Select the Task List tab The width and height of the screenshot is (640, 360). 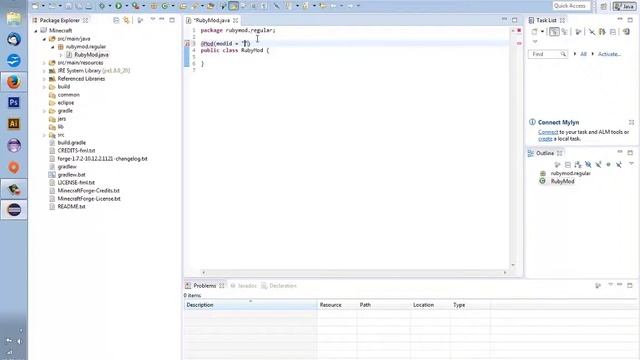coord(546,20)
